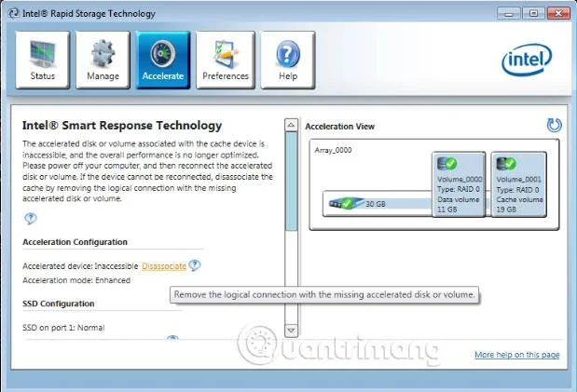Select the Accelerate tab

coord(163,60)
